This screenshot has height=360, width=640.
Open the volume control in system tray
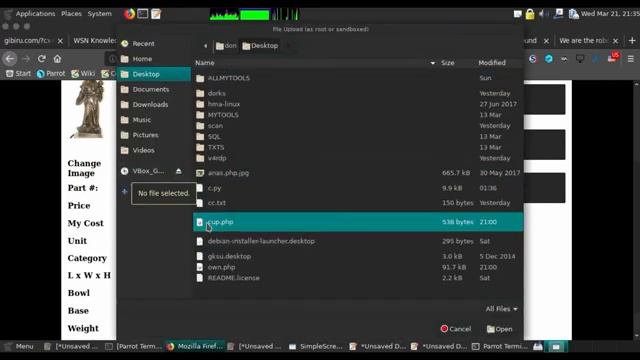(543, 14)
